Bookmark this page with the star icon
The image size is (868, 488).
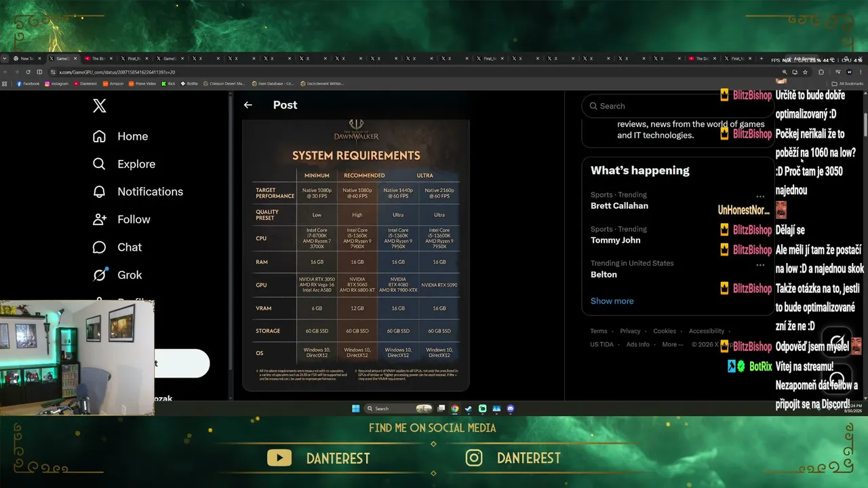[x=805, y=72]
